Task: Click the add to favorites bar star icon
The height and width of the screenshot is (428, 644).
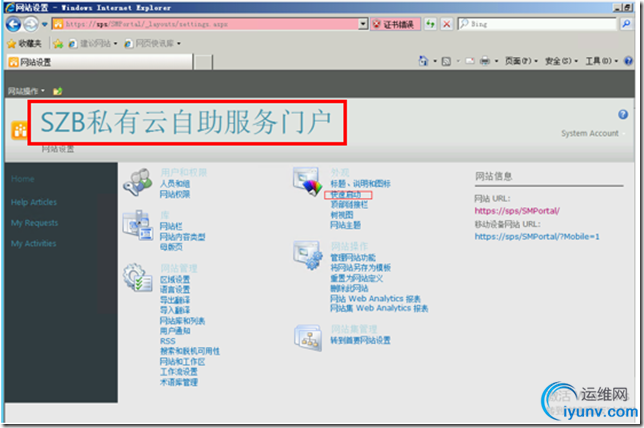Action: pos(58,43)
